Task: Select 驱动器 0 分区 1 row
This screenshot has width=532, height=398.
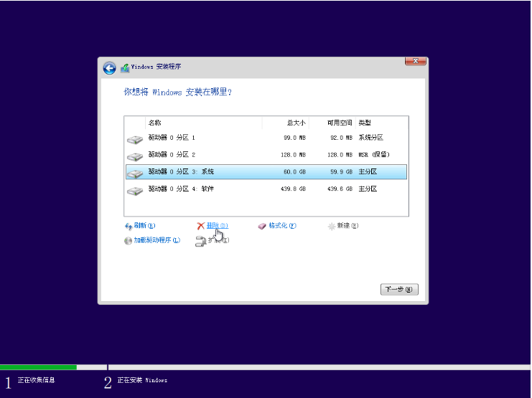Action: 266,138
